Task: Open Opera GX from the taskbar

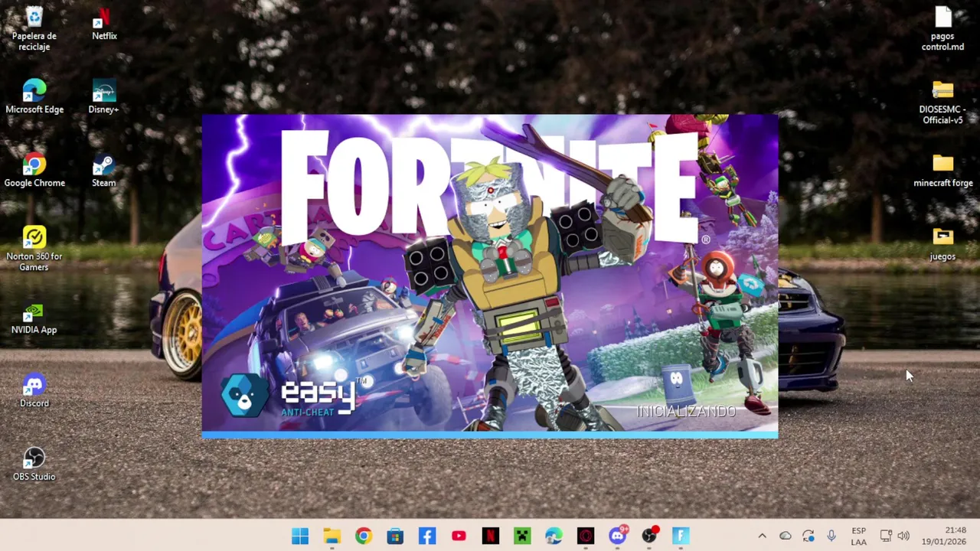Action: click(x=586, y=536)
